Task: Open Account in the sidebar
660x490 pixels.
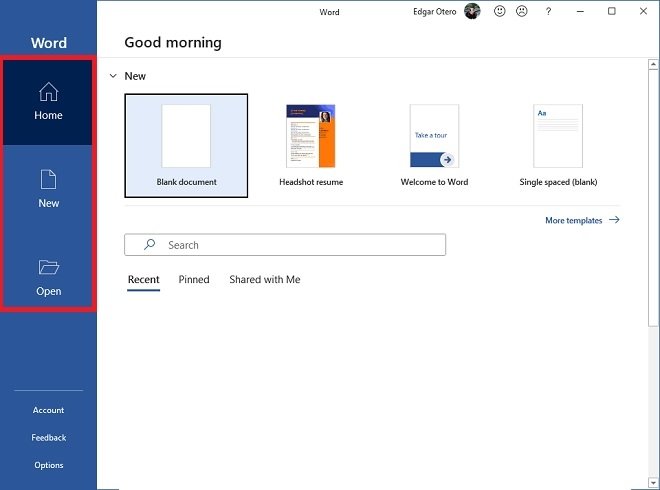Action: click(48, 410)
